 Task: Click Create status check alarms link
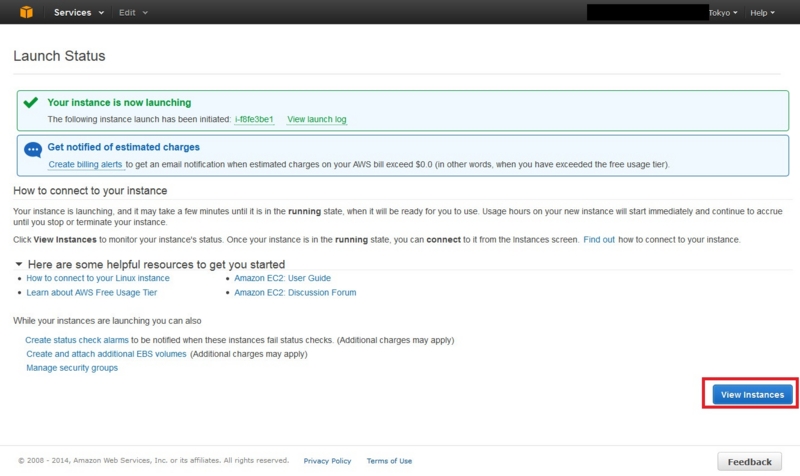click(x=77, y=340)
